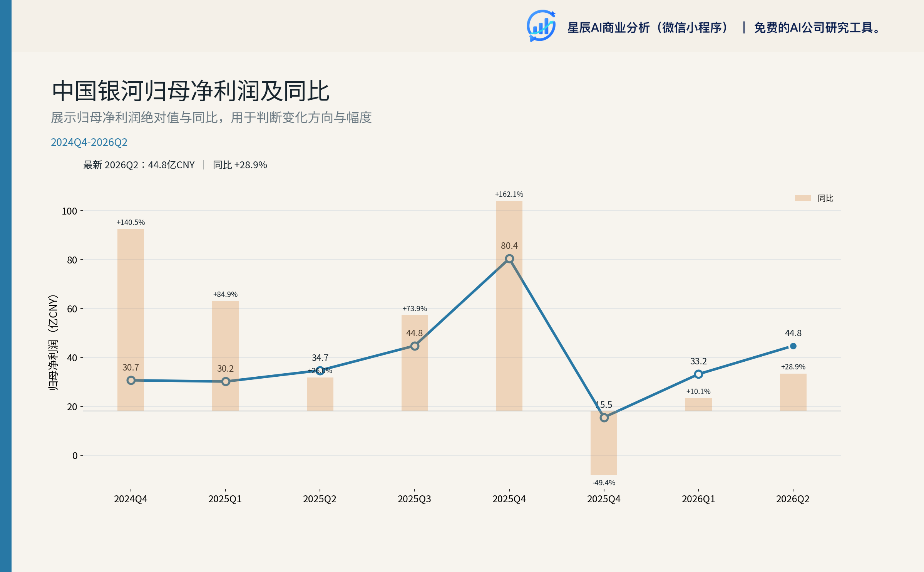This screenshot has width=924, height=572.
Task: Click the -49.4% label
Action: (x=604, y=483)
